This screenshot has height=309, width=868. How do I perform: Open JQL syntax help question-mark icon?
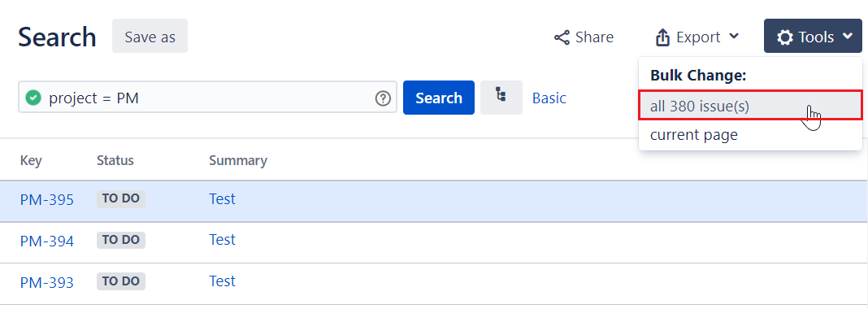click(383, 98)
